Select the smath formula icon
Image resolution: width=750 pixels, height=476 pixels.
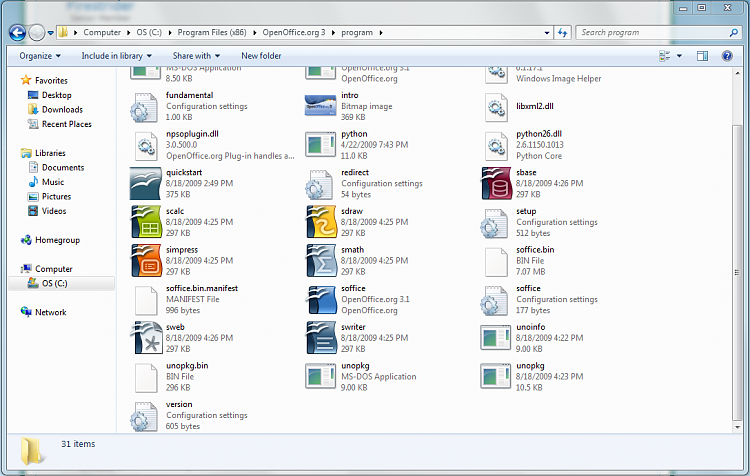(320, 261)
